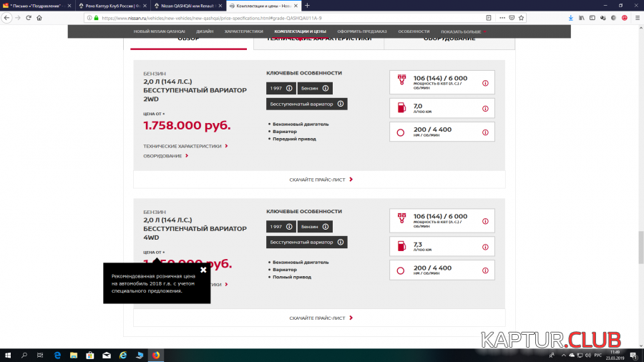Open НОВЫЙ NISSAN QASHQAI in navigation bar
This screenshot has height=362, width=644.
[x=159, y=31]
